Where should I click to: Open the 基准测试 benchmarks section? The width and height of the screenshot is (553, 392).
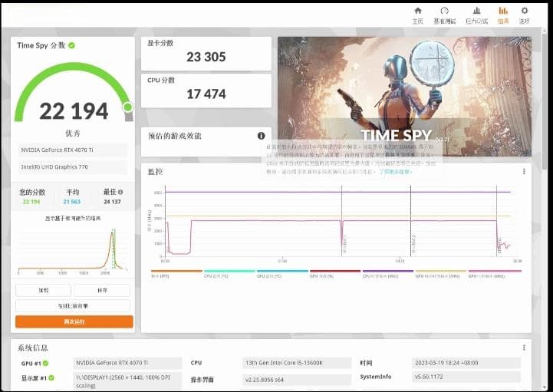coord(444,15)
